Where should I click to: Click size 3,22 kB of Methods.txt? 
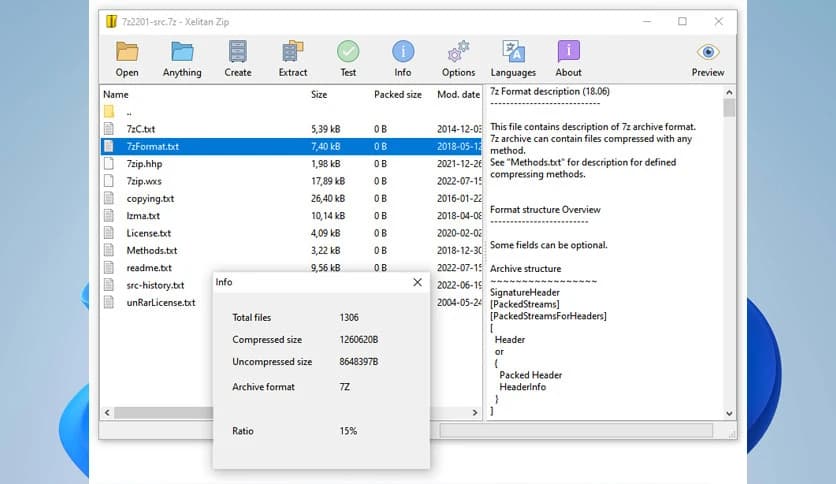(325, 250)
